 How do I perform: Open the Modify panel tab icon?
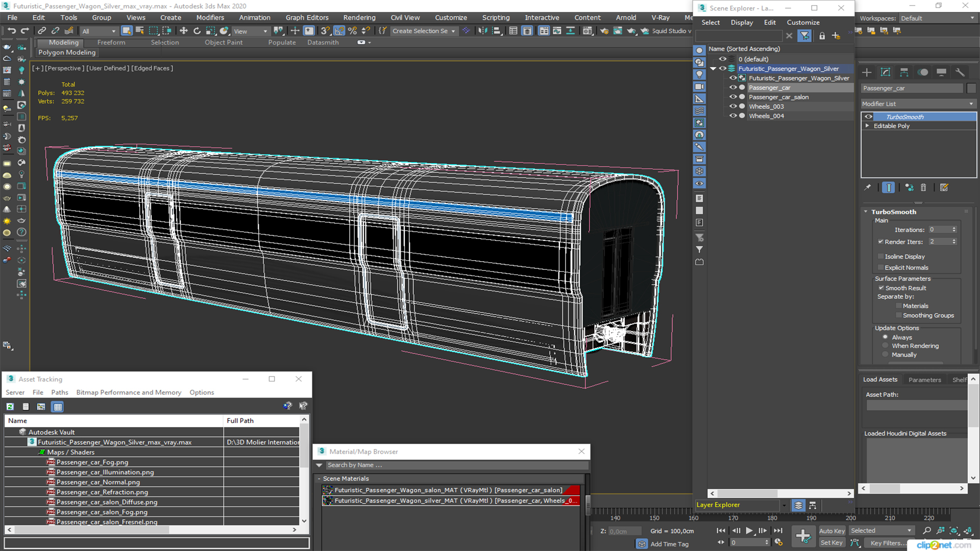(886, 72)
